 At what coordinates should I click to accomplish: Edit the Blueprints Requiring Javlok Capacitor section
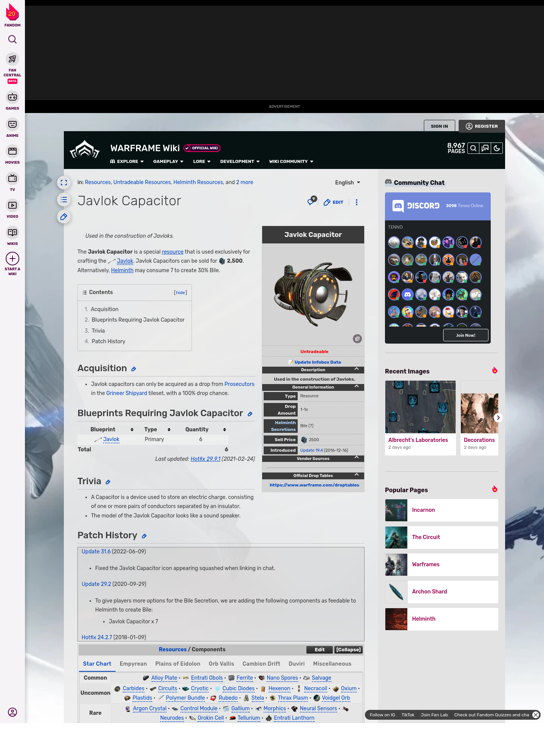coord(250,414)
